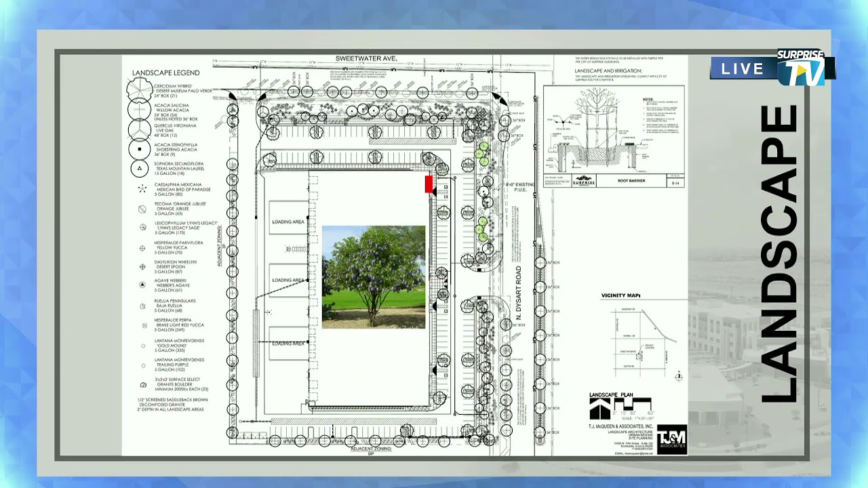Click the Granite Boulder legend symbol
868x488 pixels.
[x=143, y=384]
